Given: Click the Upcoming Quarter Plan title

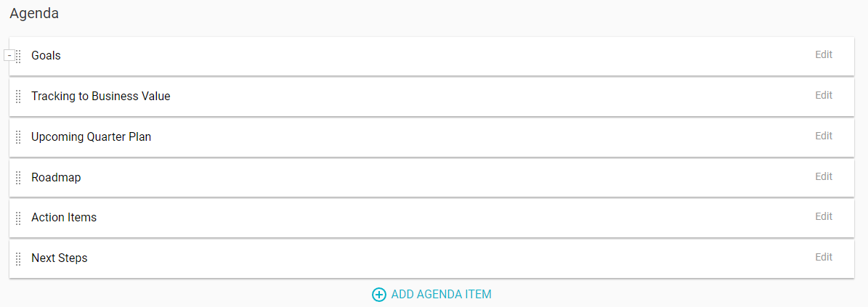Looking at the screenshot, I should coord(91,136).
